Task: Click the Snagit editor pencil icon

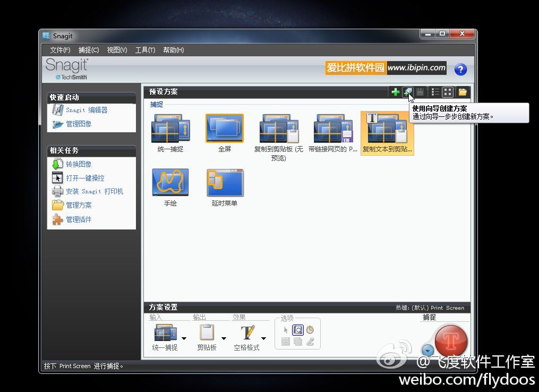Action: 57,110
